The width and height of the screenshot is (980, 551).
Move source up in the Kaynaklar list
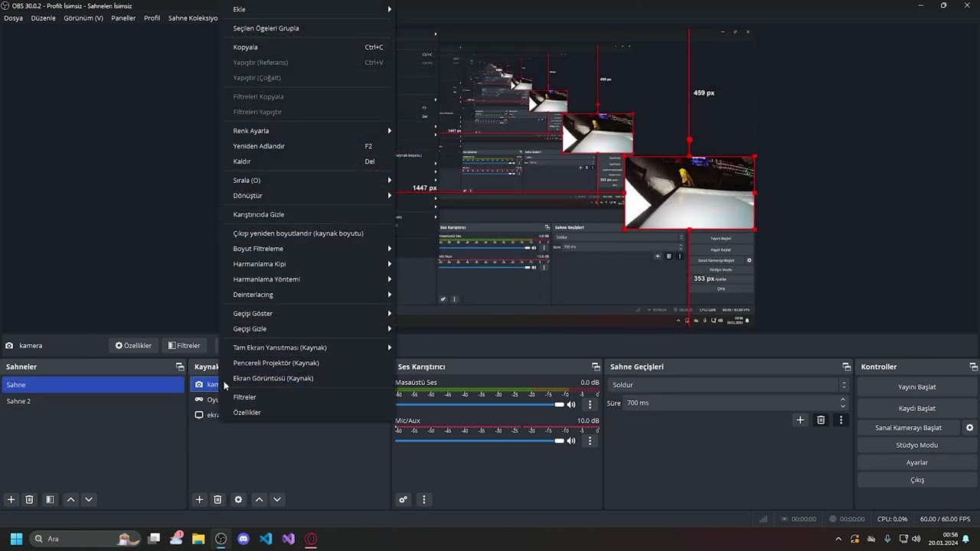(x=259, y=500)
